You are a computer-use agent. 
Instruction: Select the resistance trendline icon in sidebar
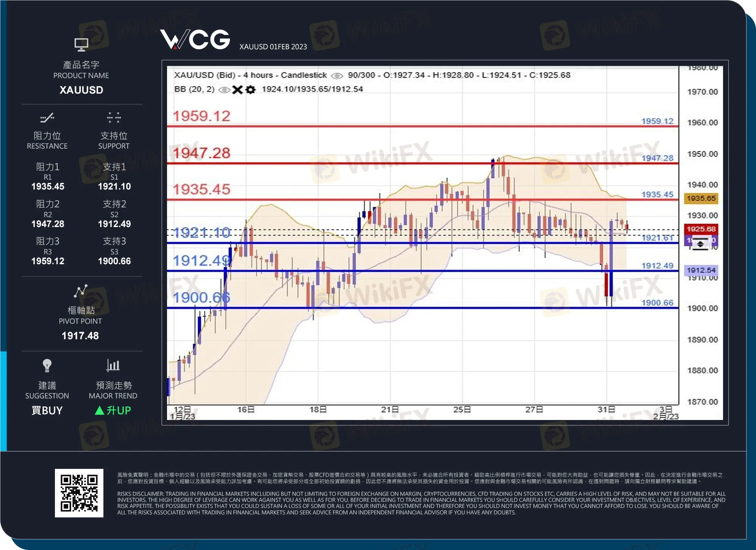(47, 118)
